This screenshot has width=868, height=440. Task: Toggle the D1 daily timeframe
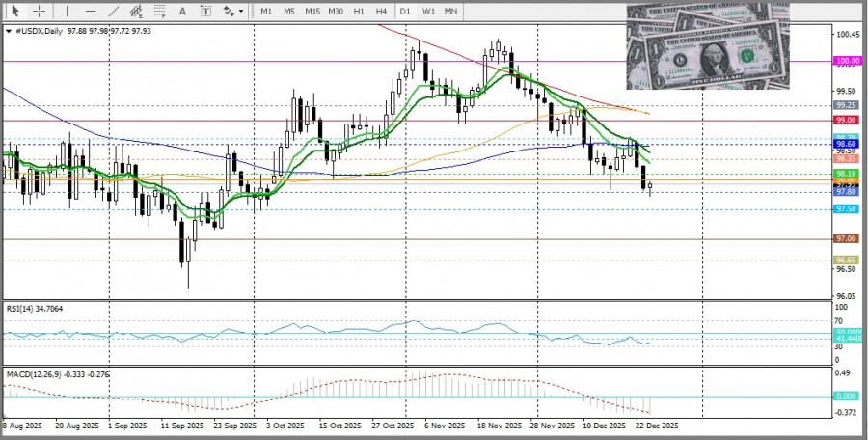click(405, 11)
